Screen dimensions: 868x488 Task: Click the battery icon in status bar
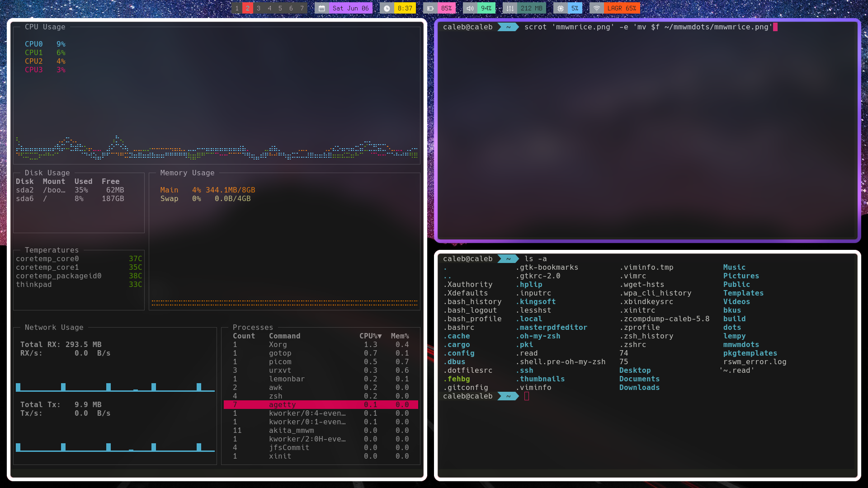[430, 8]
